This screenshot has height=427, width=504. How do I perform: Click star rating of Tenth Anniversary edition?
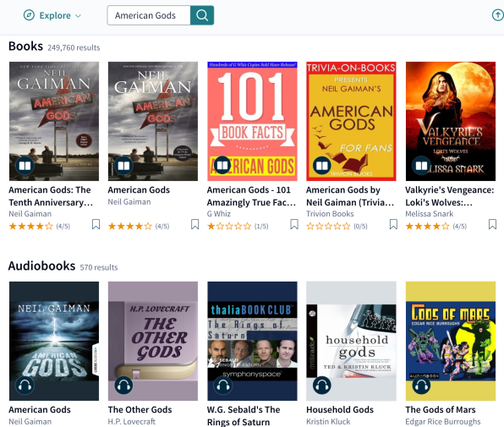30,227
